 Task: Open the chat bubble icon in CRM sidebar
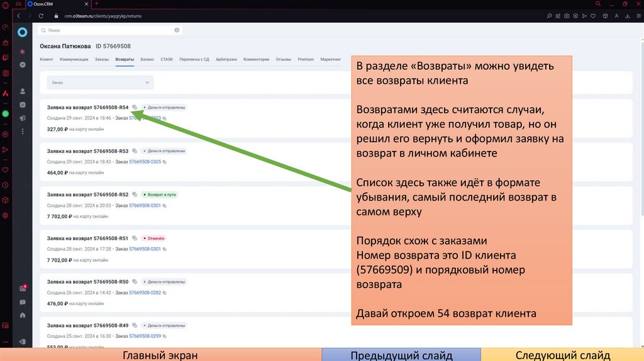tap(23, 303)
